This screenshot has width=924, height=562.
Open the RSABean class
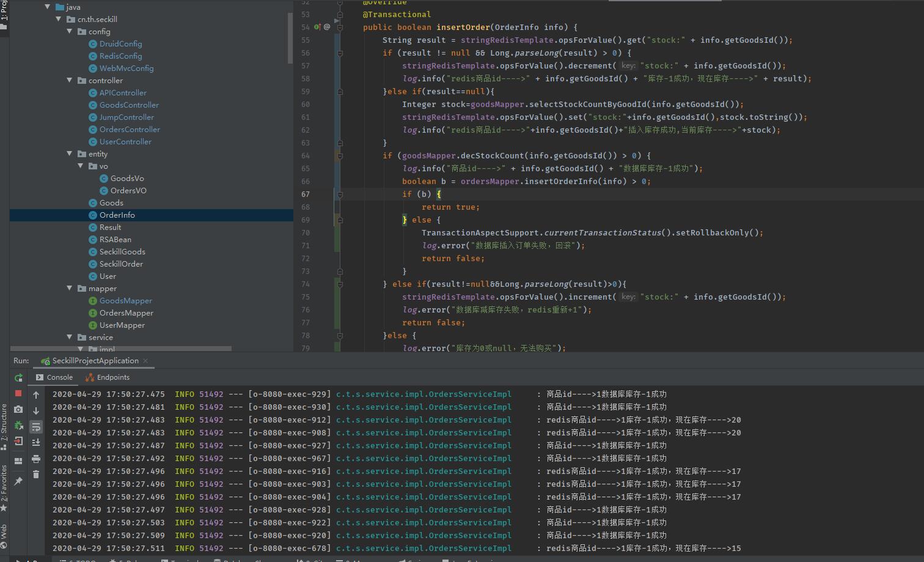pos(110,239)
